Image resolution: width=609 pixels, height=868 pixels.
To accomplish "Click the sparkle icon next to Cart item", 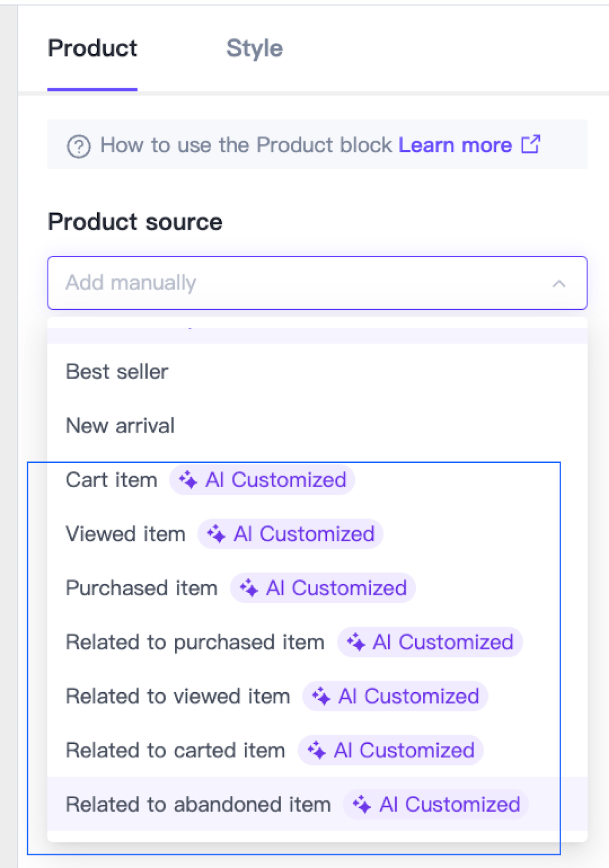I will tap(188, 480).
